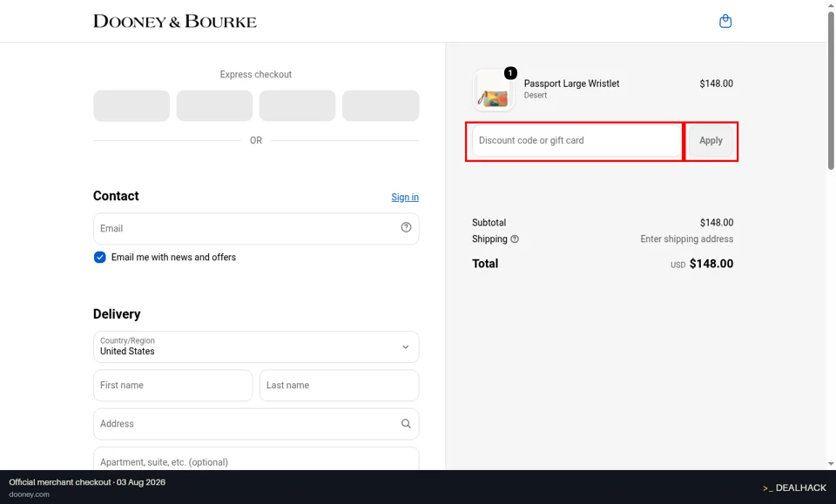Click the DEALHACK label in bottom bar
This screenshot has height=504, width=836.
point(794,487)
